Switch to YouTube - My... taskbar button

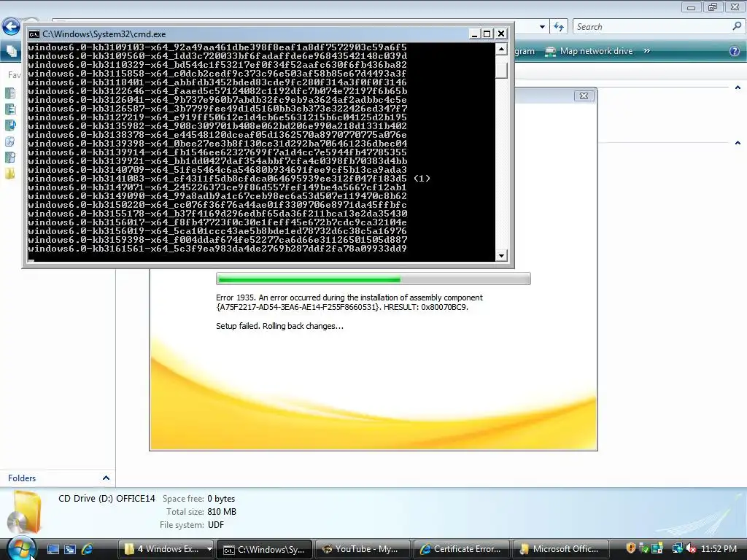coord(363,549)
